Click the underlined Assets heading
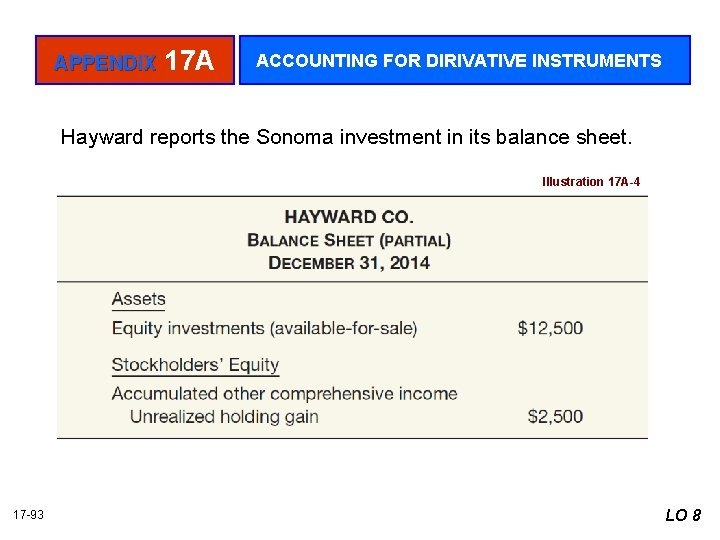Screen dimensions: 720x540 [x=138, y=299]
